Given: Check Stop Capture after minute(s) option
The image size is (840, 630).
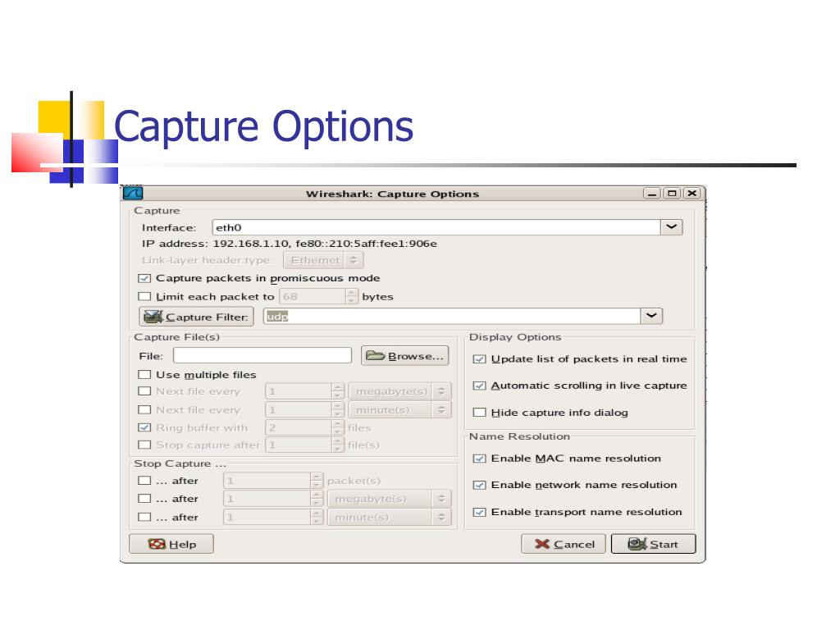Looking at the screenshot, I should point(144,517).
